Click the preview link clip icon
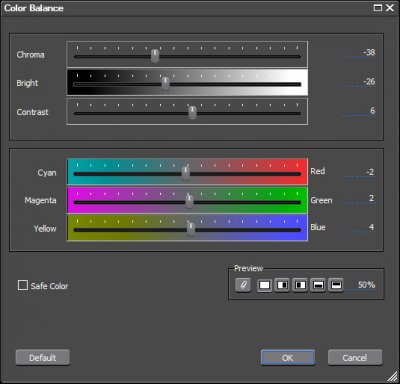The height and width of the screenshot is (384, 400). pos(243,285)
